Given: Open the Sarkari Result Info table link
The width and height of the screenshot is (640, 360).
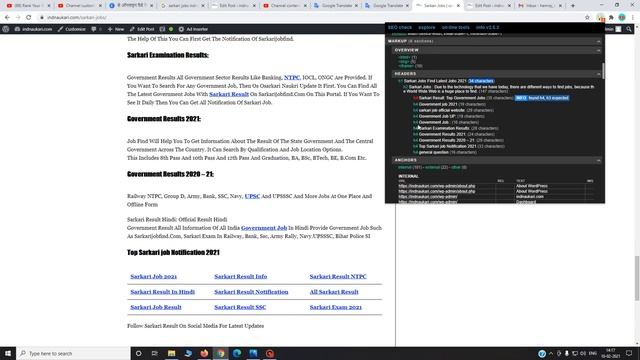Looking at the screenshot, I should (240, 277).
